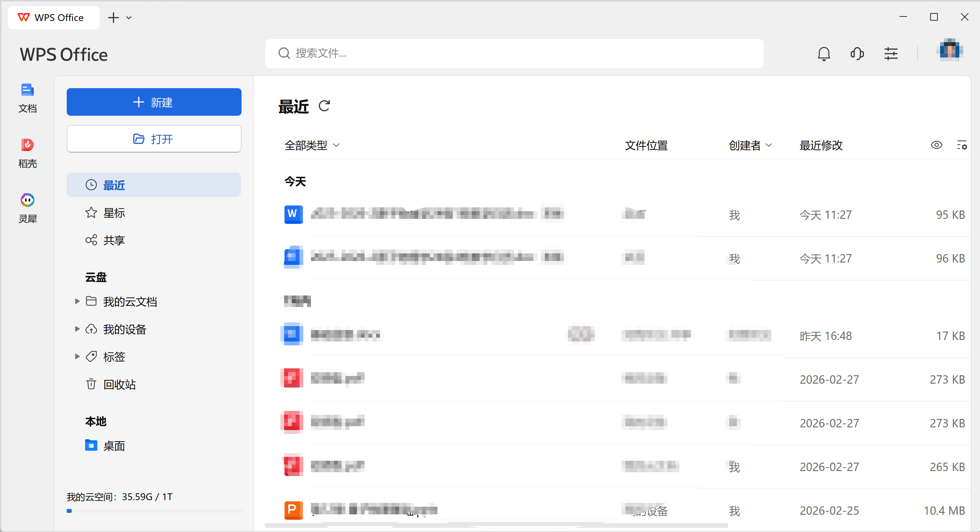The width and height of the screenshot is (980, 532).
Task: Expand the 我的设备 tree node
Action: coord(77,329)
